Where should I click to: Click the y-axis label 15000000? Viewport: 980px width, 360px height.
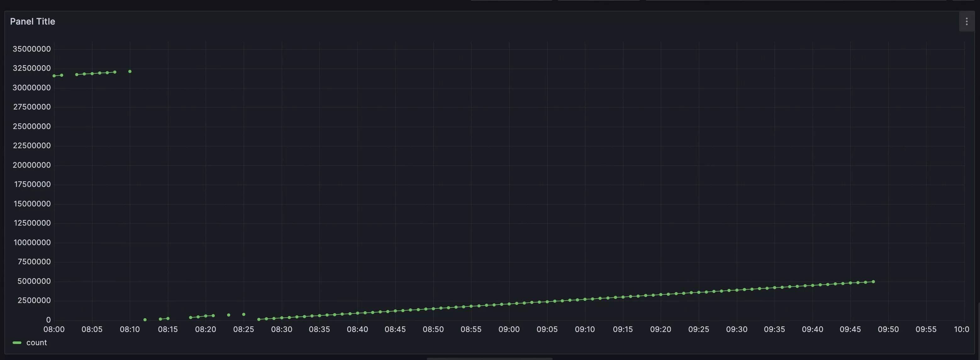(x=32, y=204)
